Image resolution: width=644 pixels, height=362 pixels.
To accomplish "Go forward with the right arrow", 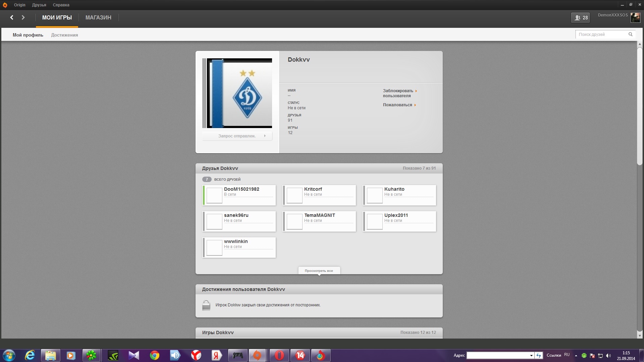I will click(x=23, y=17).
